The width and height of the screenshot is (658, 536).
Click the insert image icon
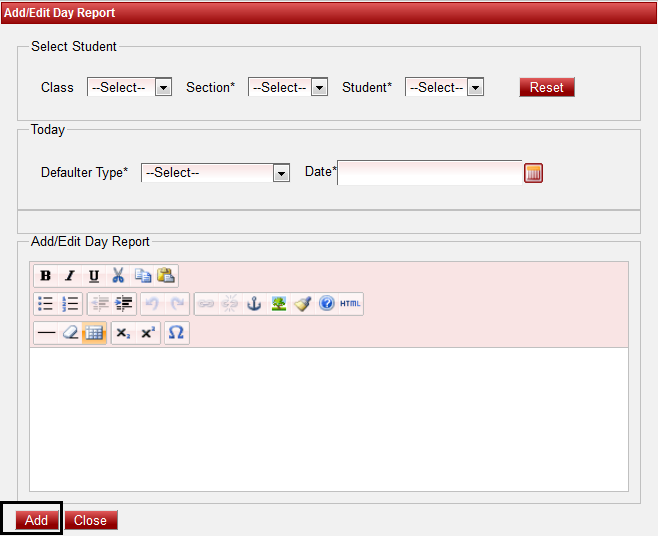click(x=278, y=304)
